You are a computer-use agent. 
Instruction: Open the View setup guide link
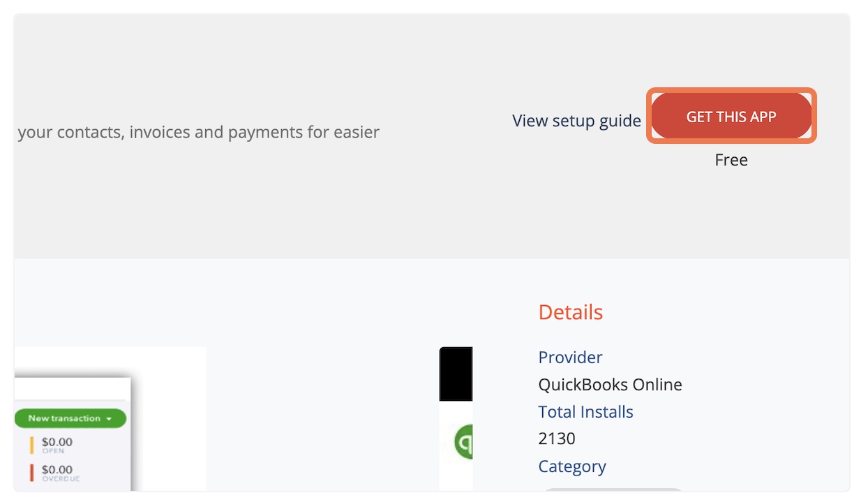pos(576,121)
